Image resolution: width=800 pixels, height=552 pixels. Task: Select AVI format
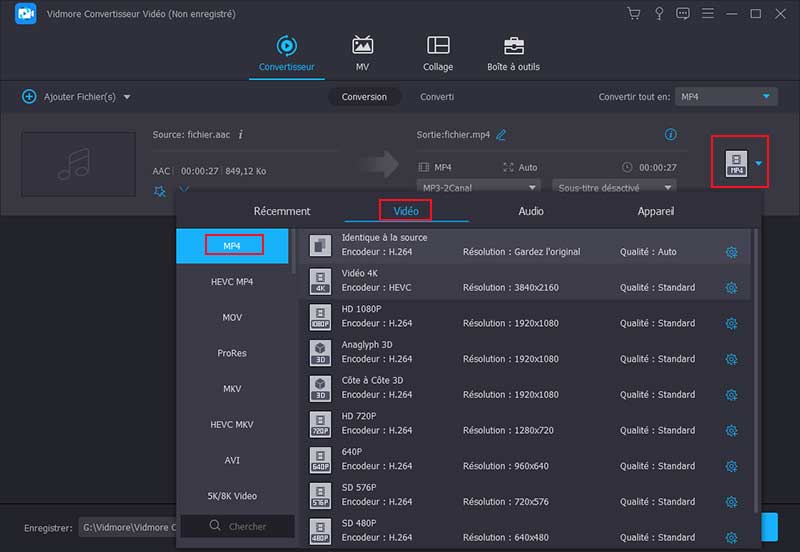[x=232, y=460]
